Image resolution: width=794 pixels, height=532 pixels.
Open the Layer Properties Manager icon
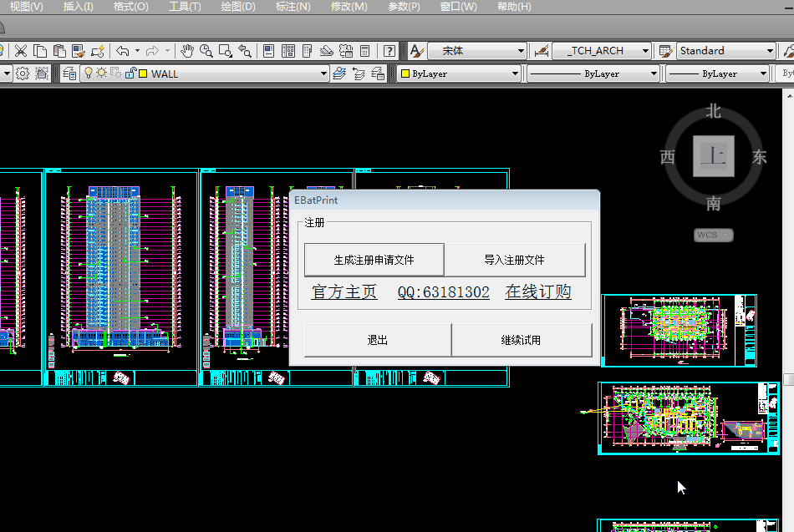point(69,73)
